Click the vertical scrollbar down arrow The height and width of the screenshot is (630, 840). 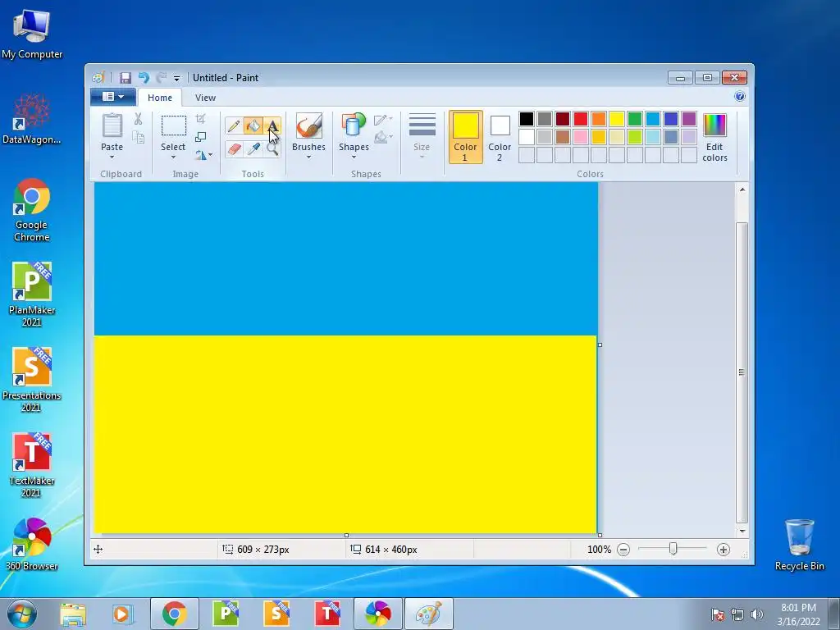[x=742, y=531]
